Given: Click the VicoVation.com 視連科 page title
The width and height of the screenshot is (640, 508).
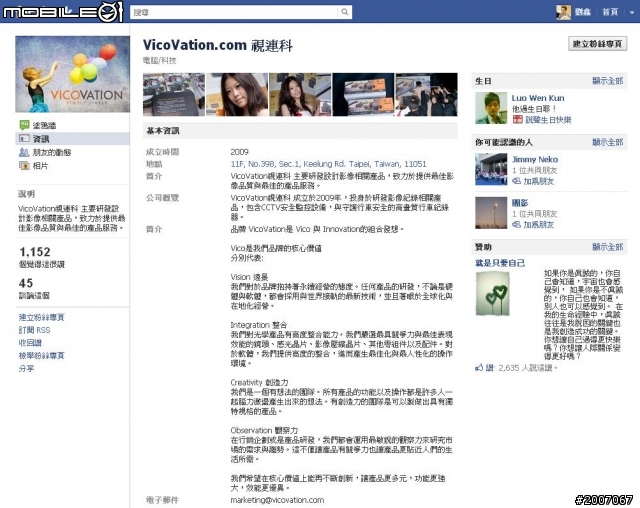Looking at the screenshot, I should tap(218, 45).
